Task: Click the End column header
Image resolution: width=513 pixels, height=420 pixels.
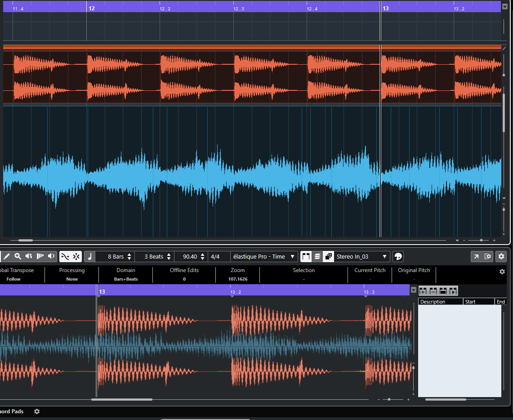Action: pyautogui.click(x=500, y=302)
